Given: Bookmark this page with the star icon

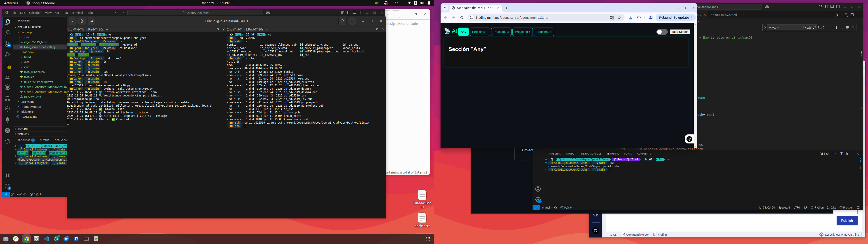Looking at the screenshot, I should 619,18.
